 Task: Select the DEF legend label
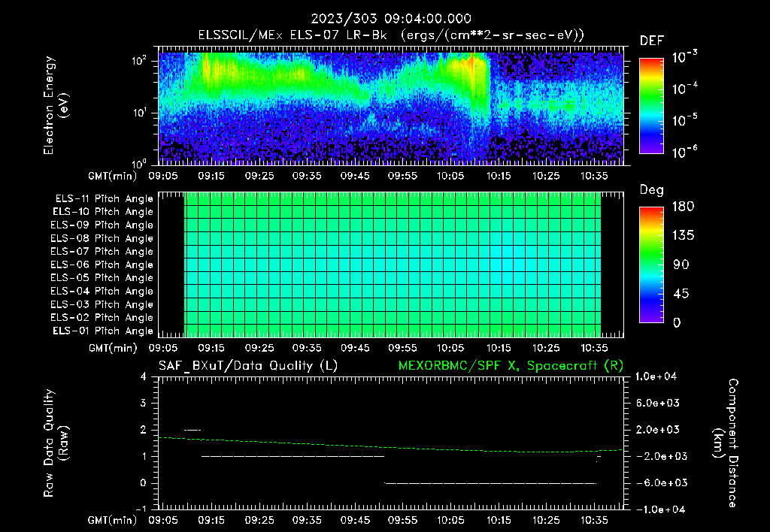coord(651,41)
